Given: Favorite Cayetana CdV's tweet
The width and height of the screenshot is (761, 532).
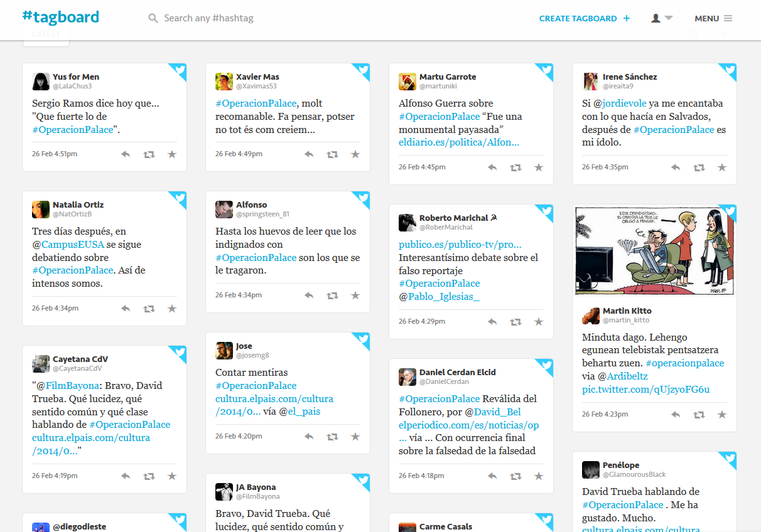Looking at the screenshot, I should coord(171,476).
